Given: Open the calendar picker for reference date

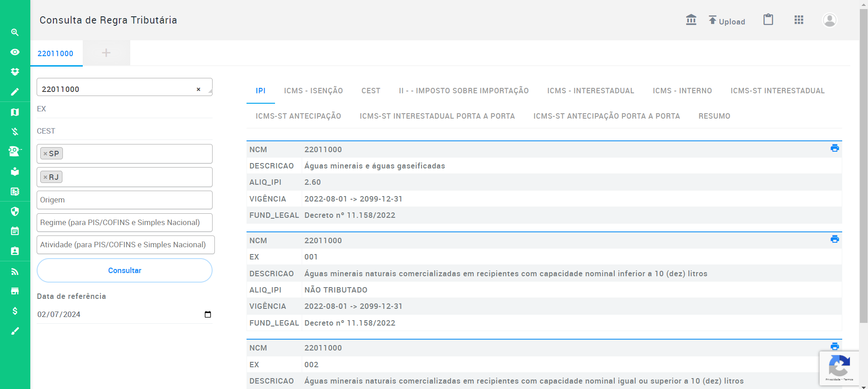Looking at the screenshot, I should 208,314.
